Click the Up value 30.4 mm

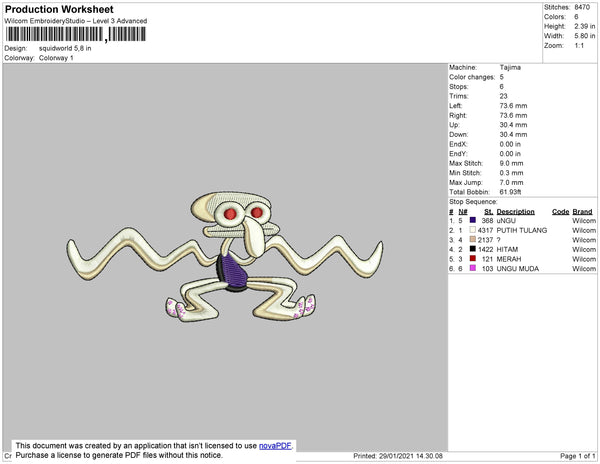click(513, 125)
